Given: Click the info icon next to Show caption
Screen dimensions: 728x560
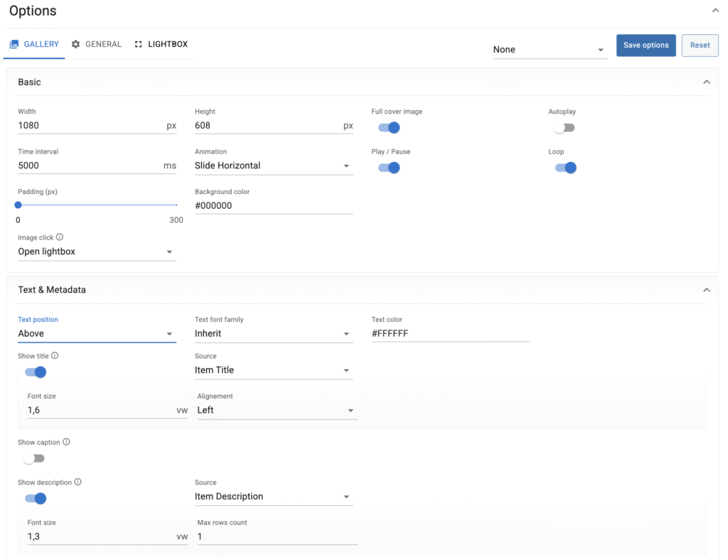Looking at the screenshot, I should click(66, 442).
